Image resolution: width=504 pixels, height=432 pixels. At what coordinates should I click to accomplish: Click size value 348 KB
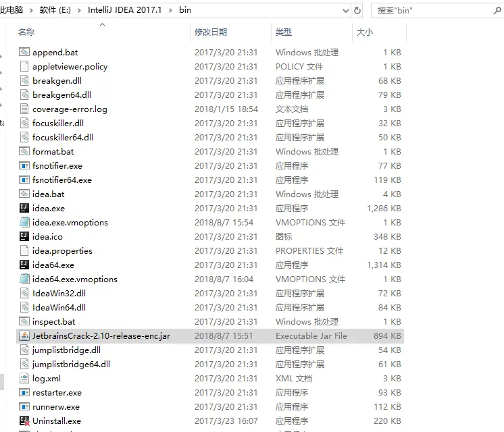pyautogui.click(x=387, y=236)
